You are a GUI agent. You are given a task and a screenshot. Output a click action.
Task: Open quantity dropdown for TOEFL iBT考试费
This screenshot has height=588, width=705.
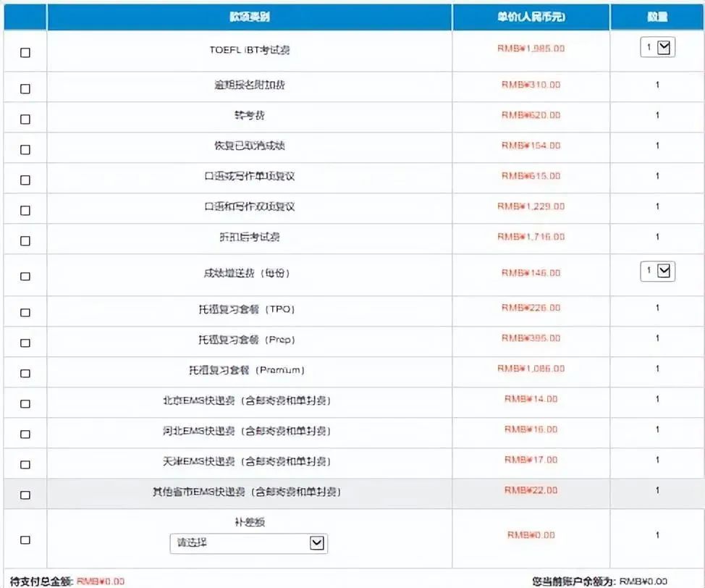[x=658, y=47]
